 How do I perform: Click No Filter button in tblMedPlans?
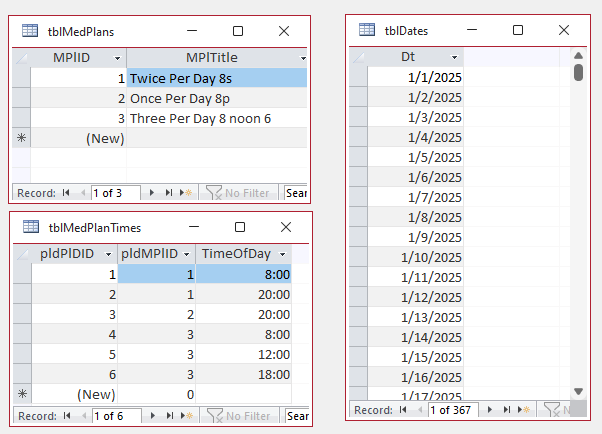(238, 192)
